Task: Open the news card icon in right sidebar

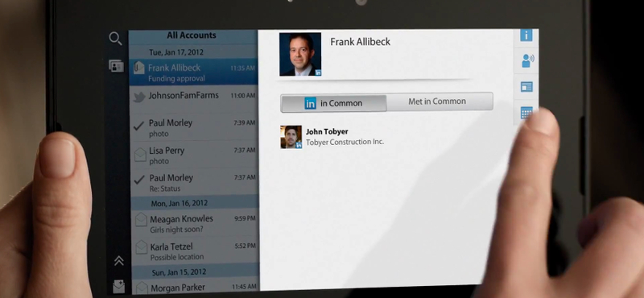Action: point(526,87)
